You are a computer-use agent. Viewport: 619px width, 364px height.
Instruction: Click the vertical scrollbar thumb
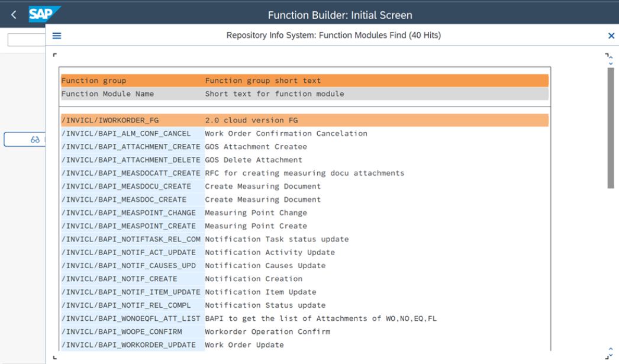coord(611,127)
